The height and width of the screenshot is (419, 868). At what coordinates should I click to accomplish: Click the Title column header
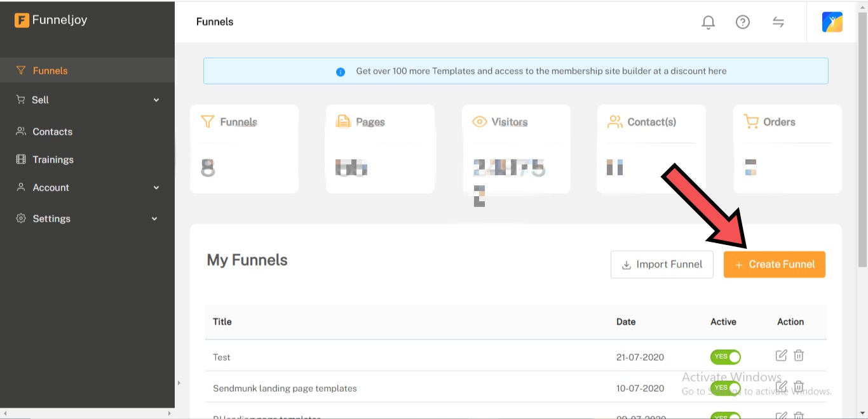pyautogui.click(x=222, y=322)
